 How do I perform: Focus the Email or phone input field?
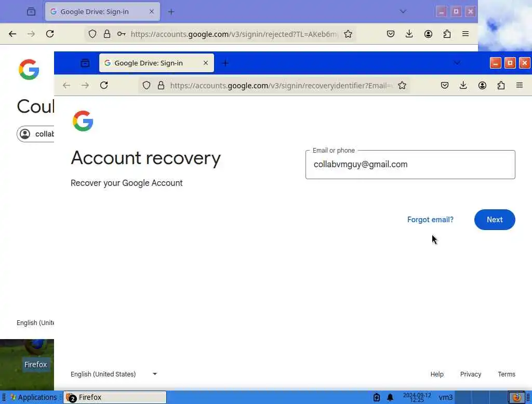tap(410, 165)
